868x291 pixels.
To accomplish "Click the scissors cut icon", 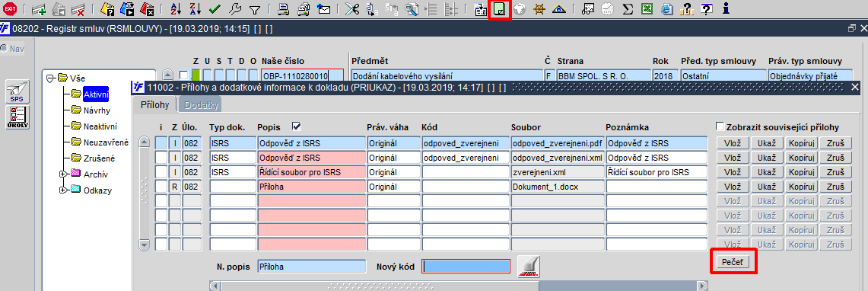I will coord(352,9).
